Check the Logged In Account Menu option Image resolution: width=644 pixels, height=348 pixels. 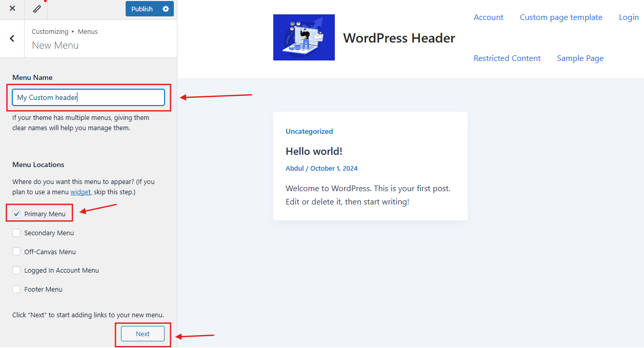(16, 270)
